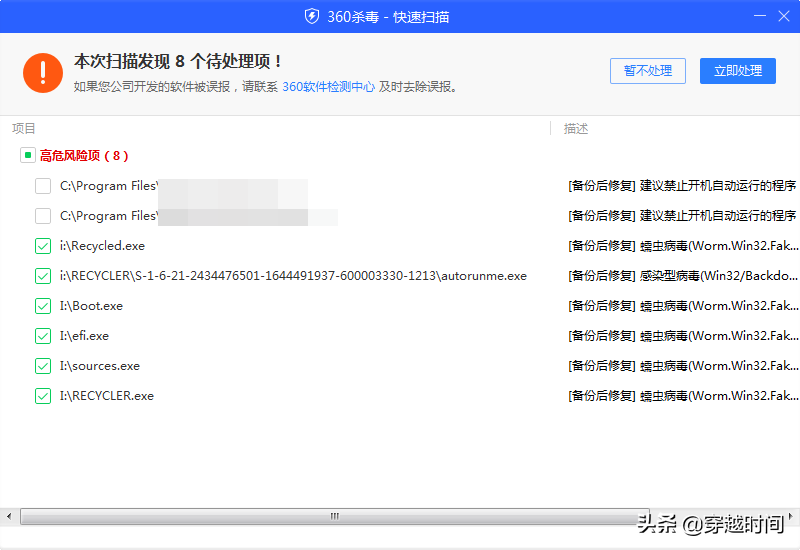Select the I:\Boot.exe file name
Viewport: 800px width, 550px height.
(91, 306)
